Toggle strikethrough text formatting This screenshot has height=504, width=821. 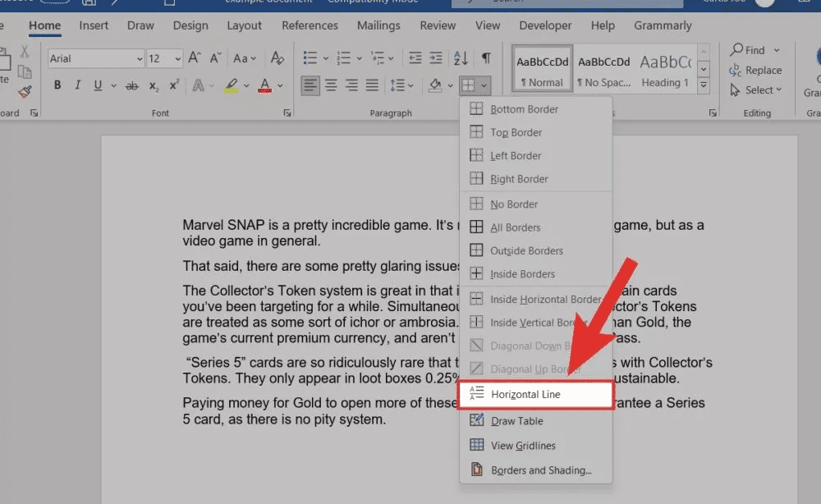131,85
